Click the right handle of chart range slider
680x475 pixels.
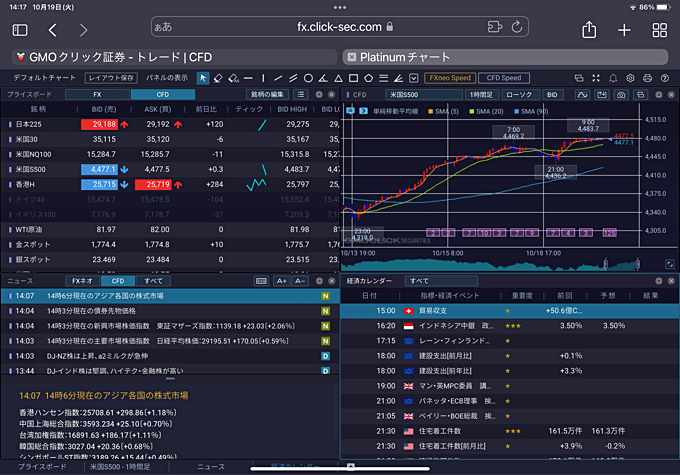pyautogui.click(x=638, y=264)
